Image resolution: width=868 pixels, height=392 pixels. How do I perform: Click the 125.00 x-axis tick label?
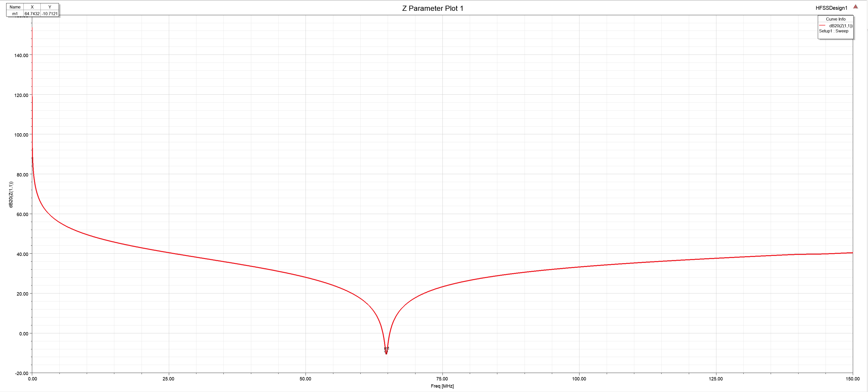point(716,379)
